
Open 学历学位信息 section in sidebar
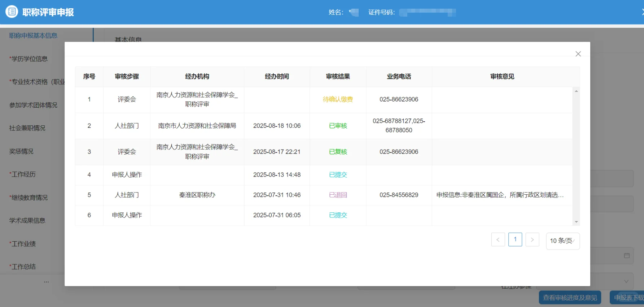[x=29, y=59]
